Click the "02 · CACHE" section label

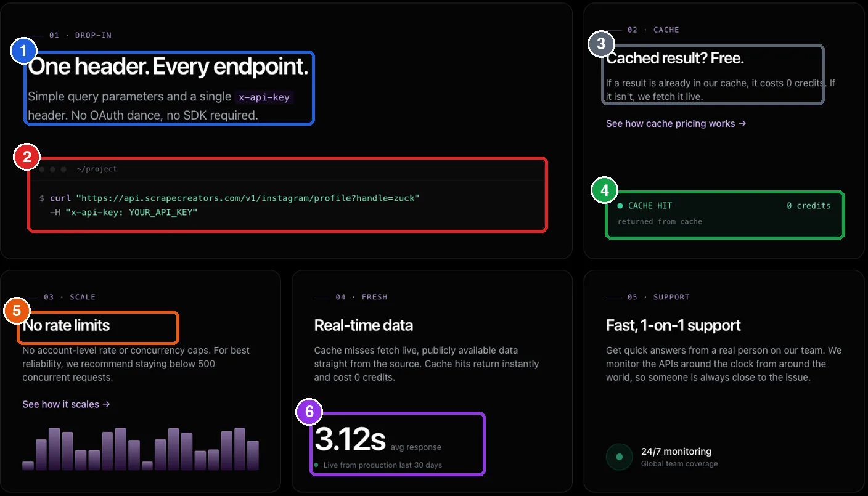click(x=653, y=30)
